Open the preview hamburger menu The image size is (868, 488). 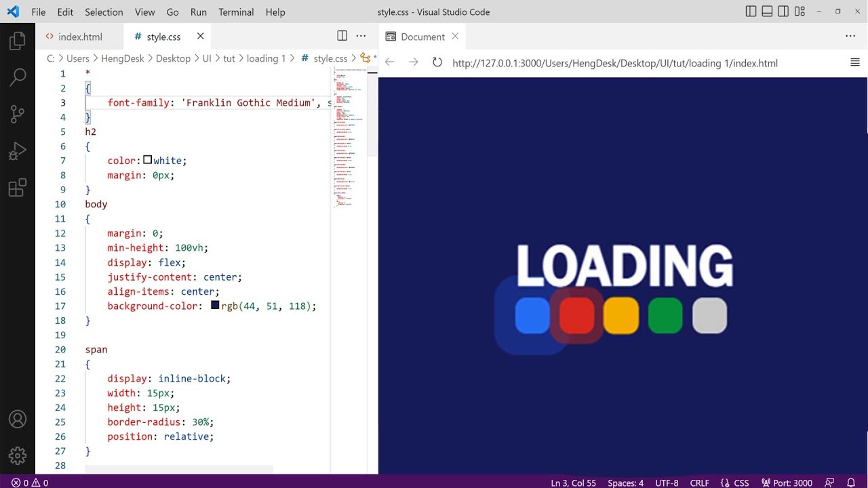855,62
